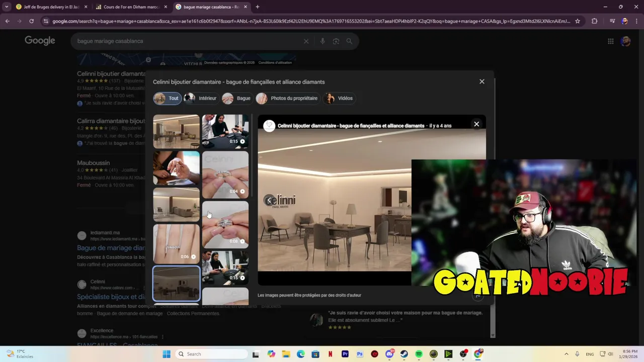The image size is (644, 362).
Task: Open Google account profile picture
Action: [x=625, y=41]
